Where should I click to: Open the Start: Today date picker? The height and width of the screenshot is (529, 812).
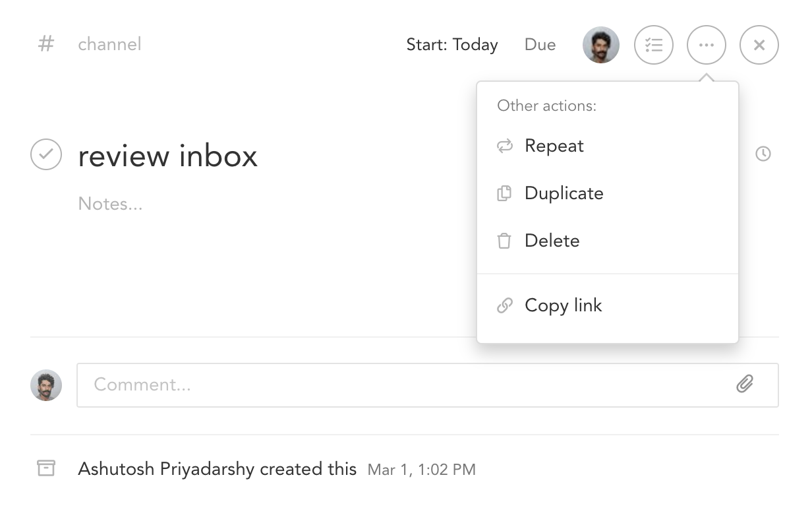coord(451,45)
